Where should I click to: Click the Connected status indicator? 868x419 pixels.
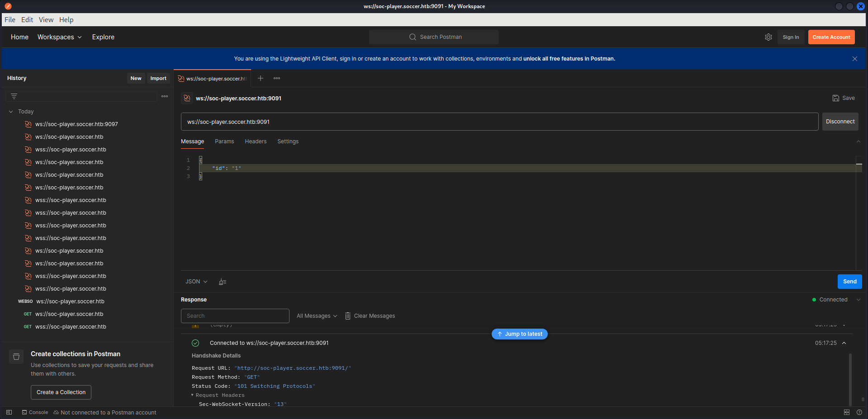(x=830, y=300)
